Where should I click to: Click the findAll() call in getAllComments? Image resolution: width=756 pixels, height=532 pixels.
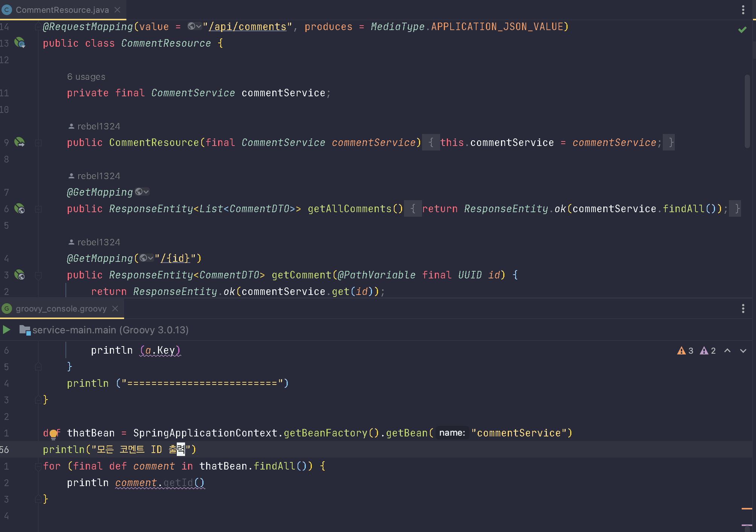point(689,209)
